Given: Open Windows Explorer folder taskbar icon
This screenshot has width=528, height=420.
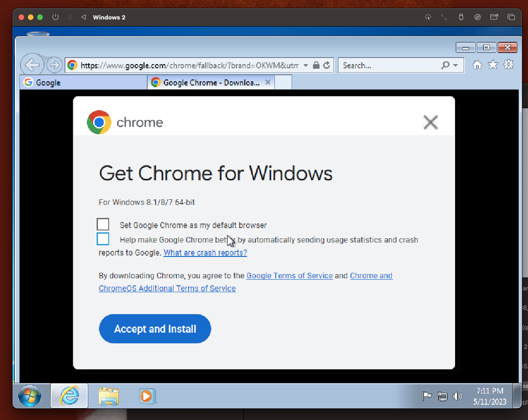Looking at the screenshot, I should [x=108, y=396].
